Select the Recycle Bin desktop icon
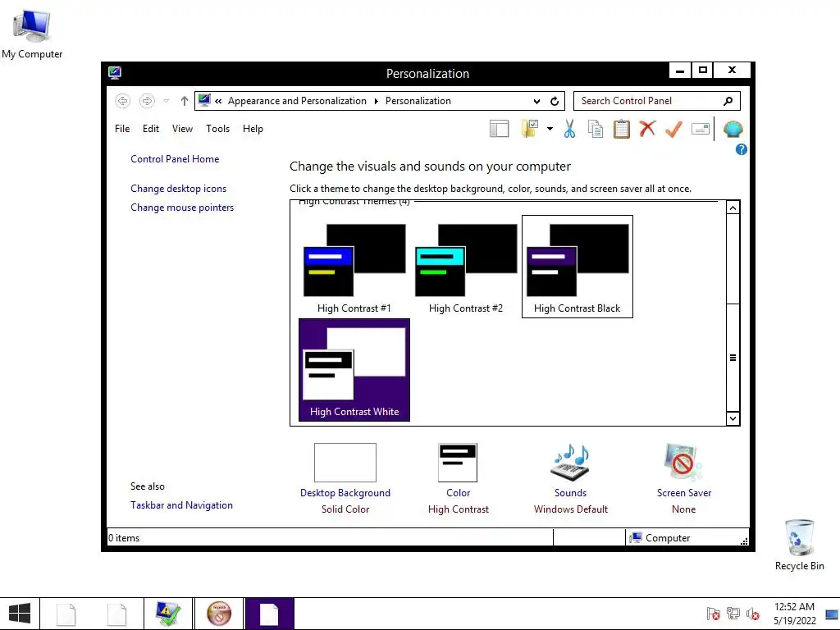Image resolution: width=840 pixels, height=630 pixels. click(x=799, y=545)
